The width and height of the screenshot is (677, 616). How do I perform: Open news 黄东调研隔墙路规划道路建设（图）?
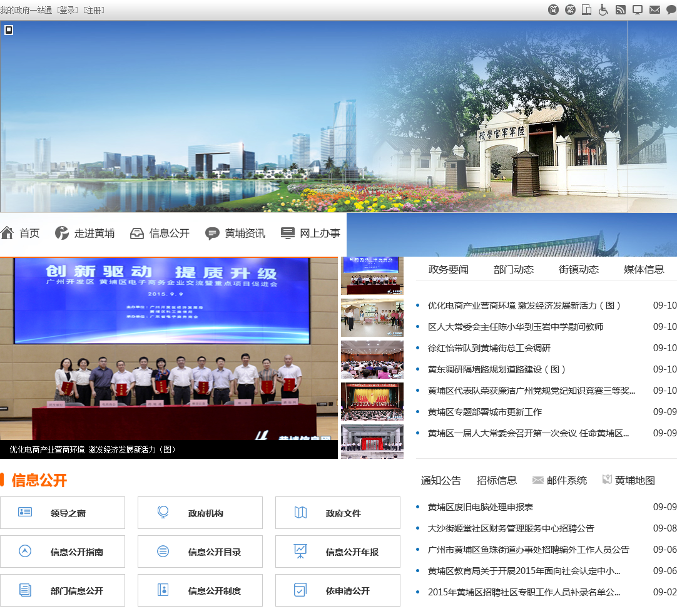[x=497, y=369]
